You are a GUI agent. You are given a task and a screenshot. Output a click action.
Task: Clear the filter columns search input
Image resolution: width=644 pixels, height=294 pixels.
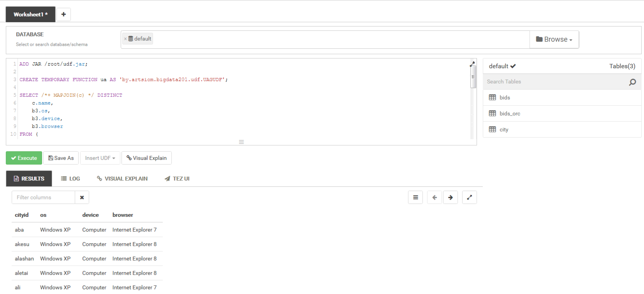click(x=82, y=197)
